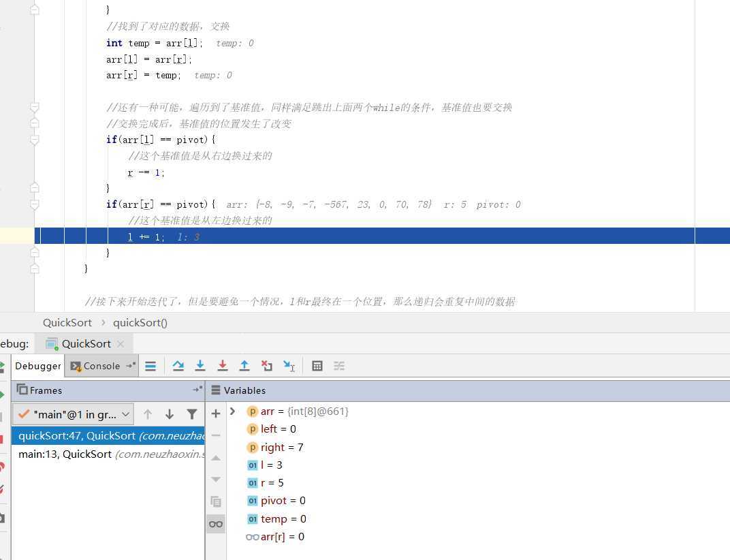Open the main thread dropdown
This screenshot has height=560, width=730.
74,414
